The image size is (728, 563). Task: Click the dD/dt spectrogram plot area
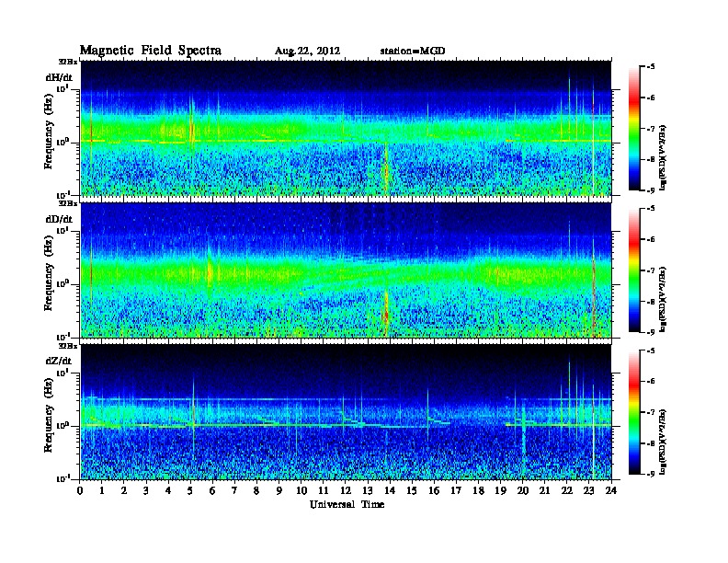click(346, 270)
